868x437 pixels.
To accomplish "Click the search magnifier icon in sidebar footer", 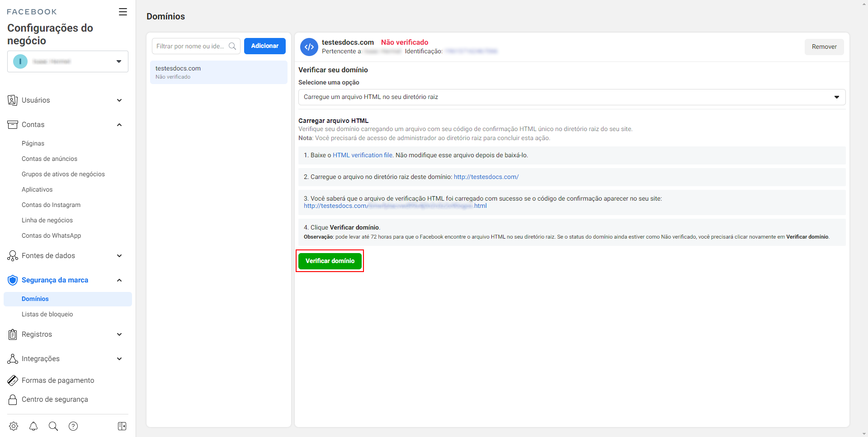I will click(53, 426).
